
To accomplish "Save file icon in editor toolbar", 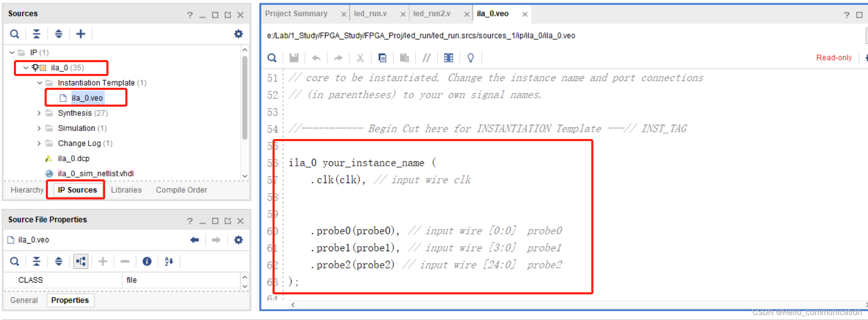I will point(294,58).
